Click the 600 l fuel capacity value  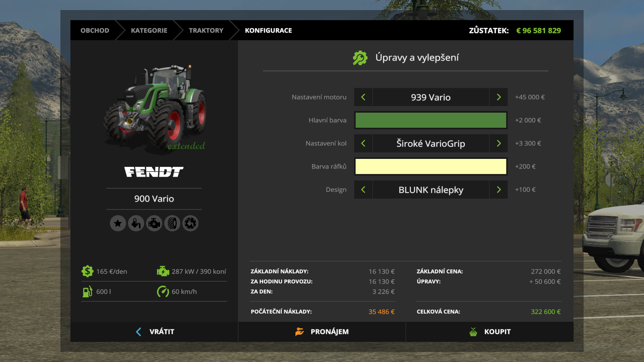pyautogui.click(x=103, y=292)
